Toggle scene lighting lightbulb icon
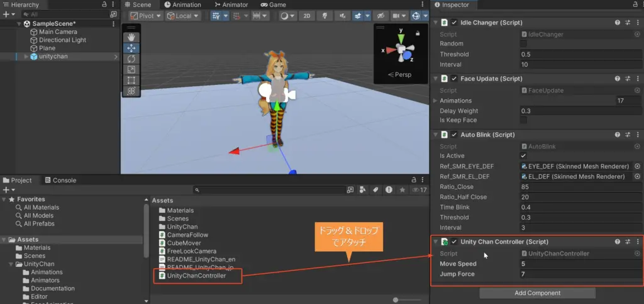This screenshot has height=304, width=644. click(x=325, y=16)
